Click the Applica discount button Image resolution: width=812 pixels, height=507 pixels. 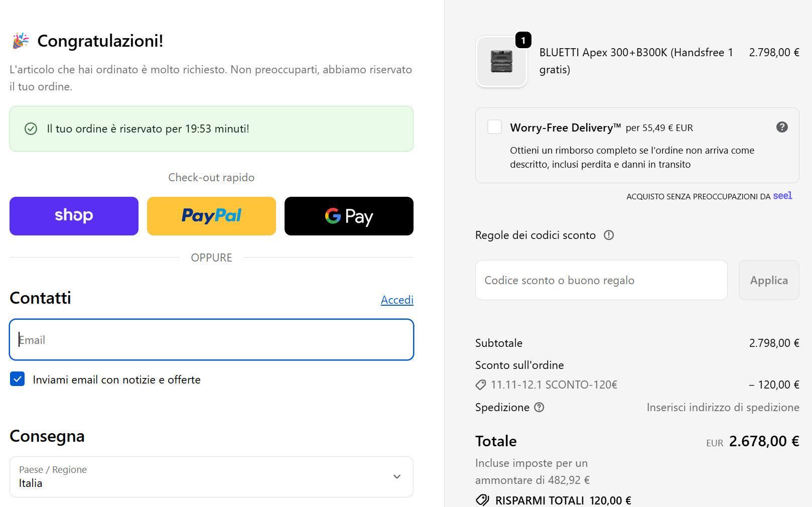click(769, 280)
